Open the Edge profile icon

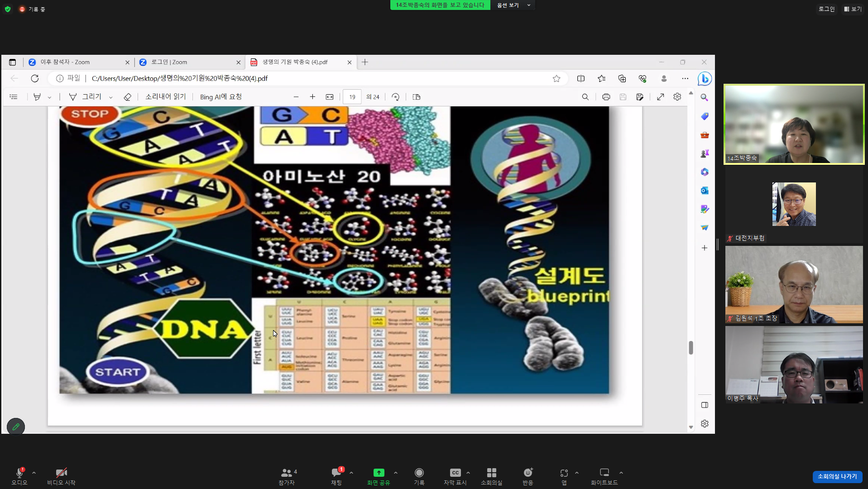point(664,78)
